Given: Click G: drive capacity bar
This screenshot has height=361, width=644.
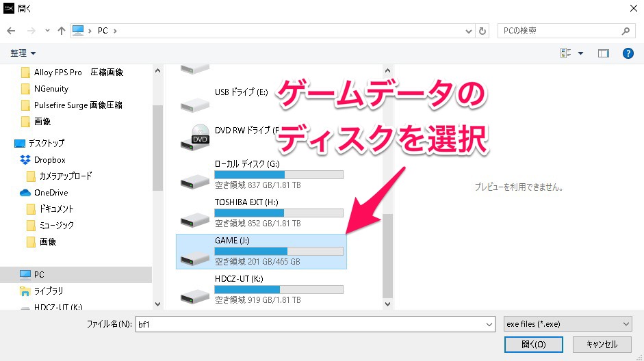Looking at the screenshot, I should tap(279, 175).
